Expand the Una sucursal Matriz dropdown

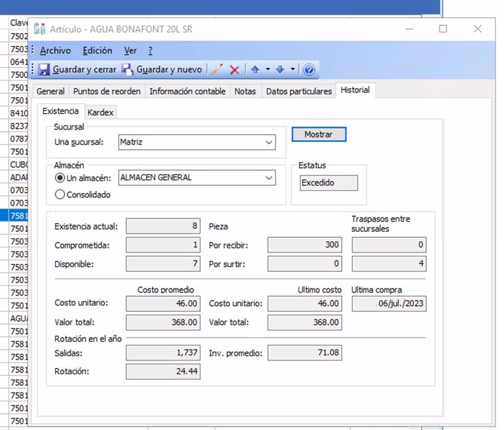point(269,142)
